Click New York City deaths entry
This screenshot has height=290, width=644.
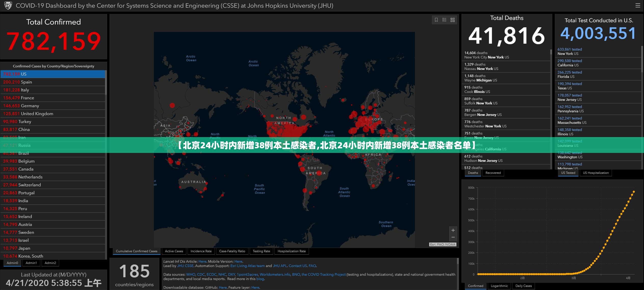click(506, 55)
